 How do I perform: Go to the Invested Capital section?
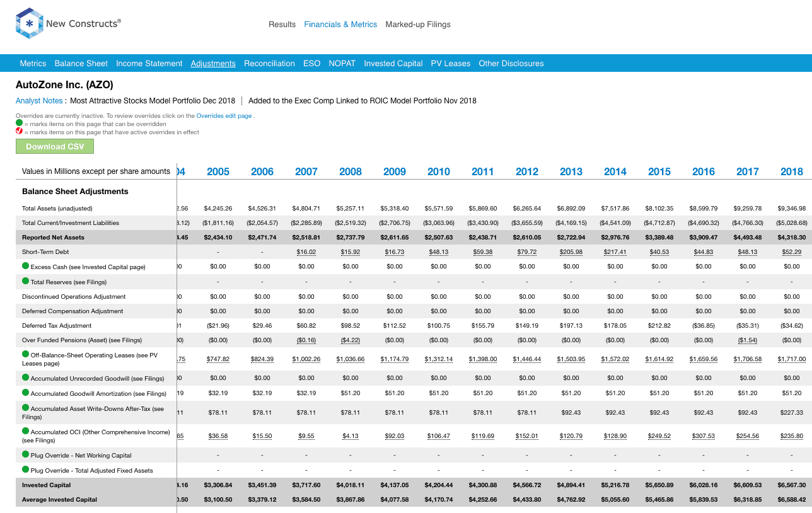coord(393,64)
